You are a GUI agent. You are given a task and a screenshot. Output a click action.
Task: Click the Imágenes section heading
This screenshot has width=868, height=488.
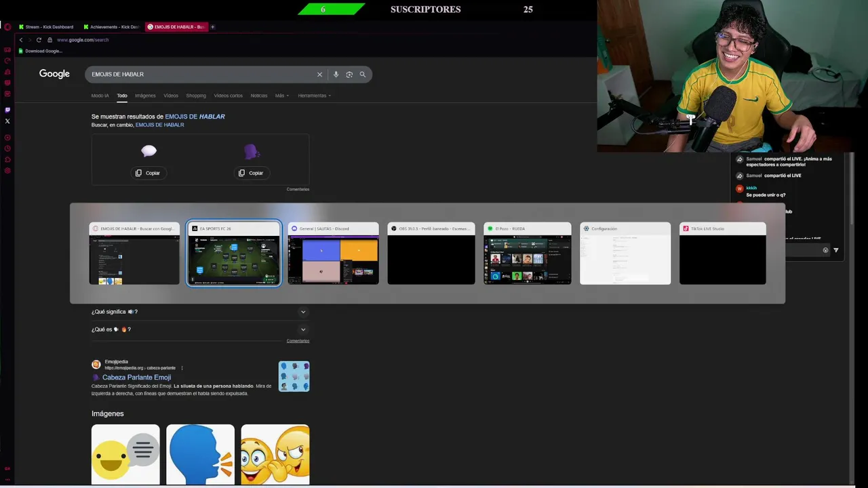point(108,413)
